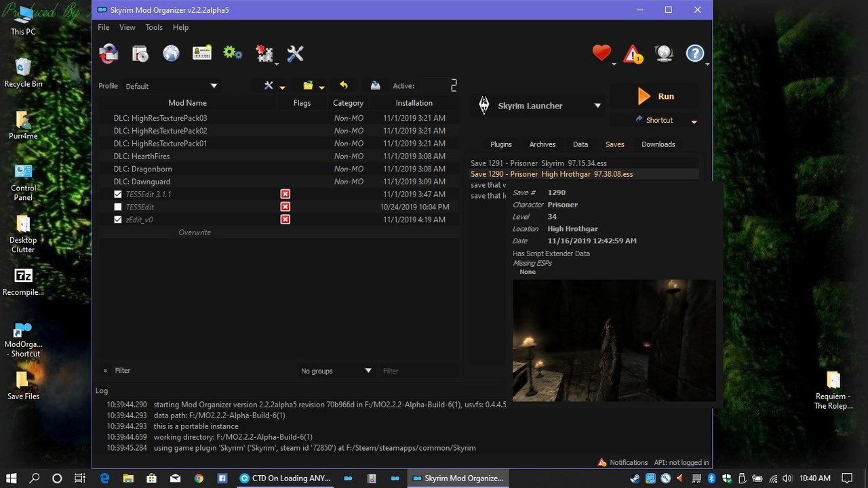The image size is (868, 488).
Task: Click the mod list Filter input field
Action: [418, 371]
